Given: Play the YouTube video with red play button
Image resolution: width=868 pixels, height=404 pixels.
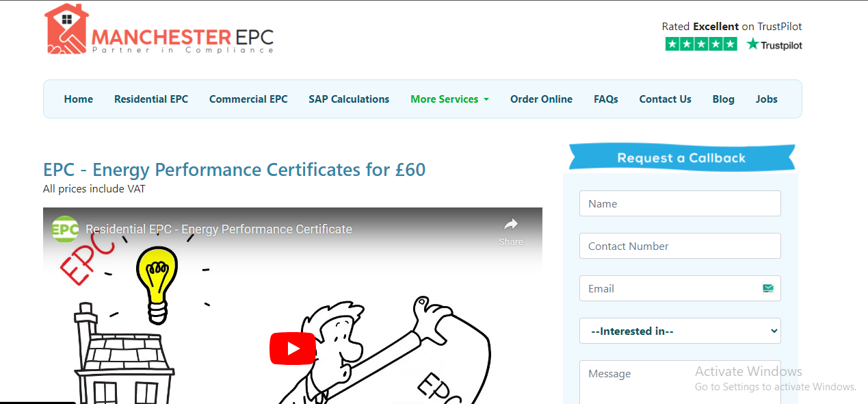Looking at the screenshot, I should [x=293, y=349].
